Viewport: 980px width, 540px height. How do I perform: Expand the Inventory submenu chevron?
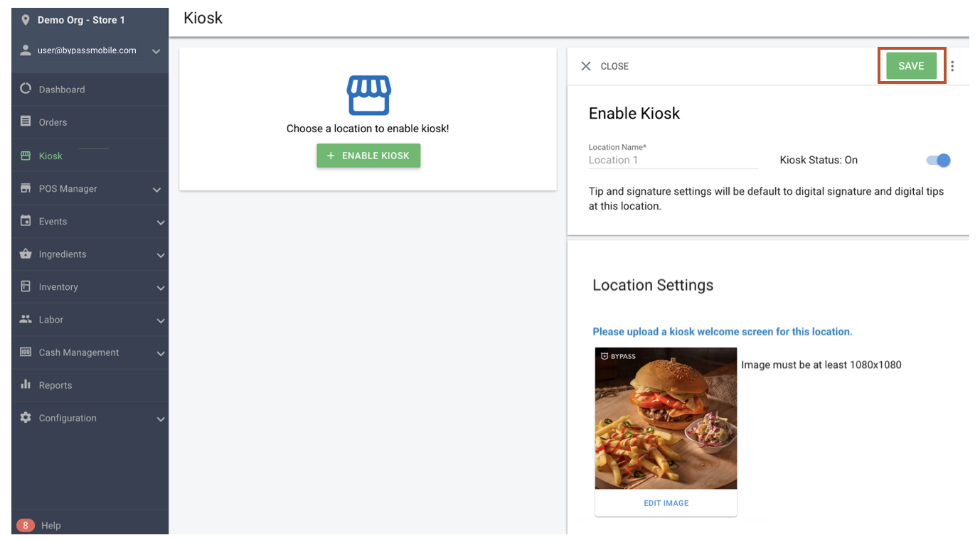(x=161, y=288)
